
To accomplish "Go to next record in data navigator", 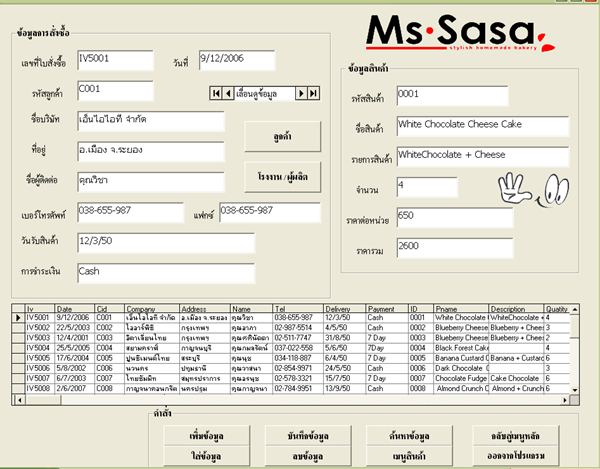I will pyautogui.click(x=301, y=93).
